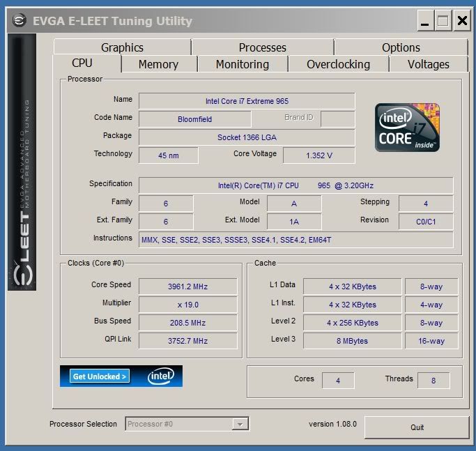Image resolution: width=476 pixels, height=451 pixels.
Task: Click Level 3 8 MBytes value
Action: (x=353, y=341)
